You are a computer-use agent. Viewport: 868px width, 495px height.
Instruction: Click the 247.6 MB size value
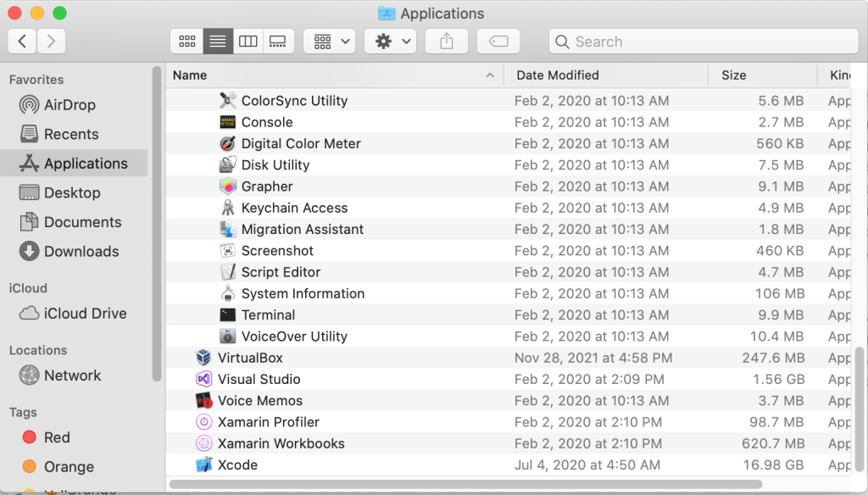[773, 358]
